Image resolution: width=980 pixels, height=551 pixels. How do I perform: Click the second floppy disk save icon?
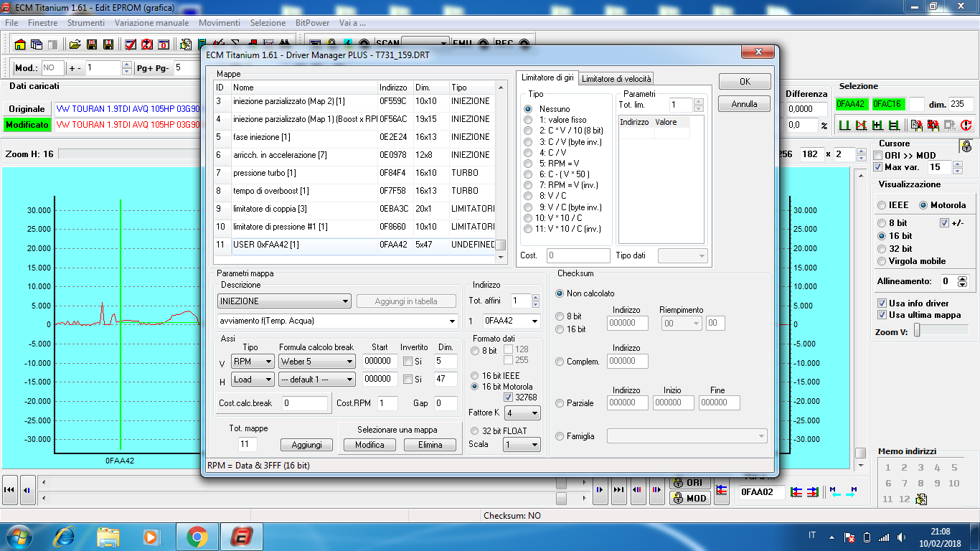[108, 44]
